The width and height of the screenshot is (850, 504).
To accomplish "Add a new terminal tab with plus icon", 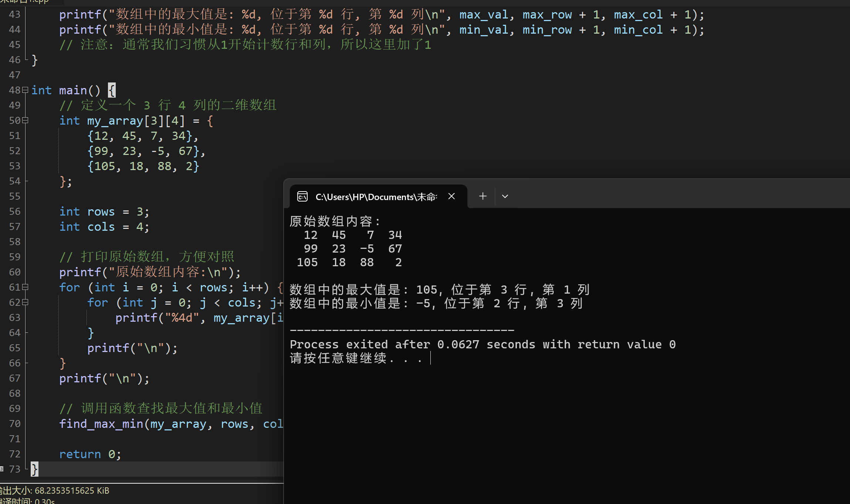I will pyautogui.click(x=482, y=196).
